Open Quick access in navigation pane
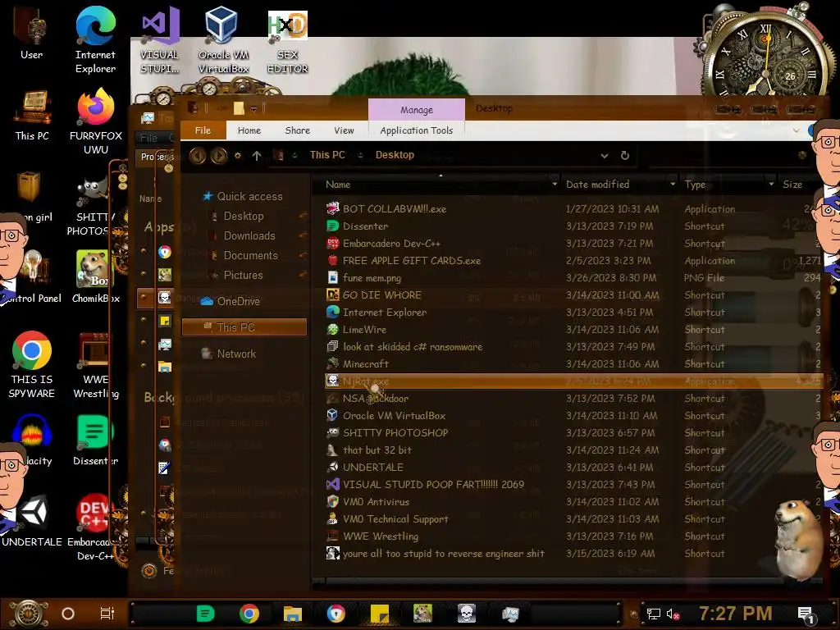The image size is (840, 630). tap(249, 197)
